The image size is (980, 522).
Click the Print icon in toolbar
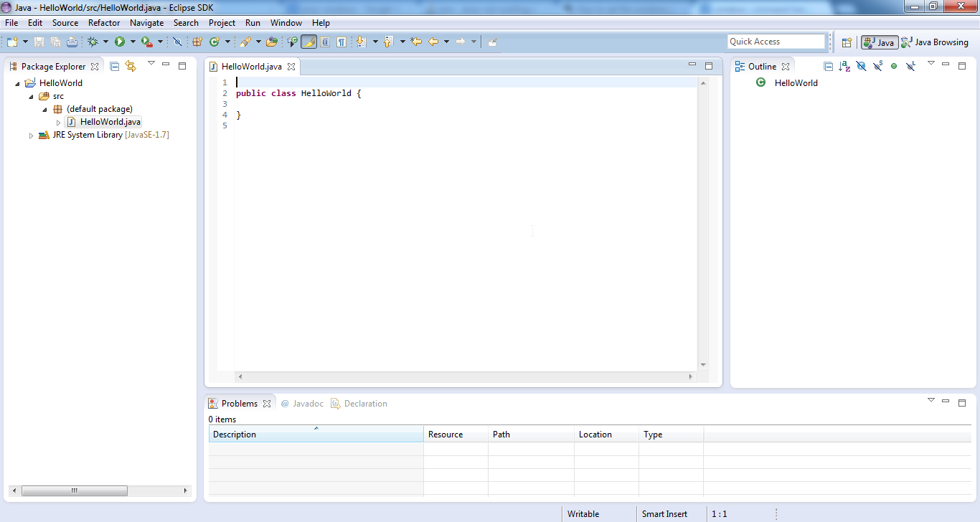[x=72, y=42]
